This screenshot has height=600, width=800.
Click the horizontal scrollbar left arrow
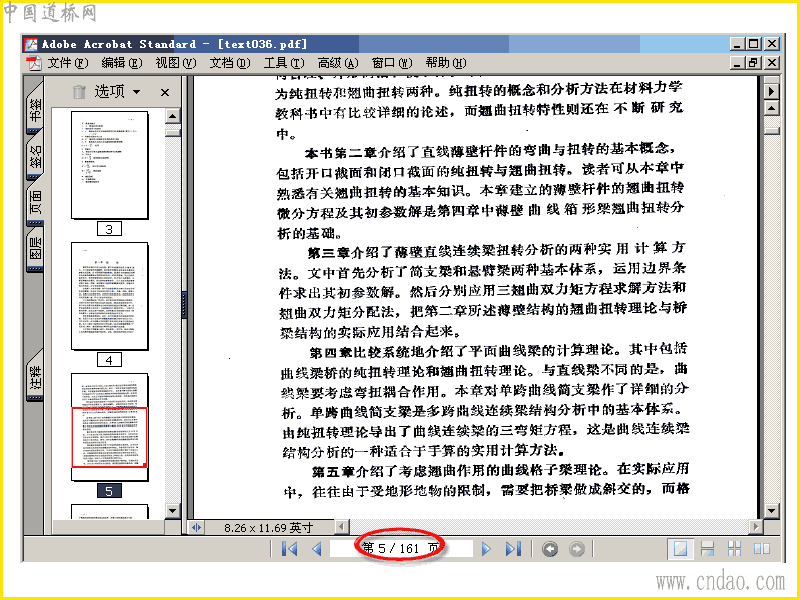pyautogui.click(x=341, y=527)
